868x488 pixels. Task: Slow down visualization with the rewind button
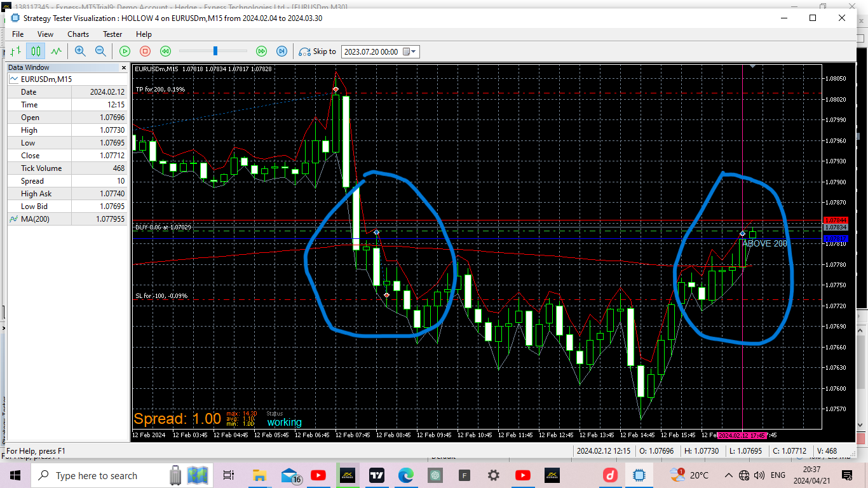click(165, 51)
